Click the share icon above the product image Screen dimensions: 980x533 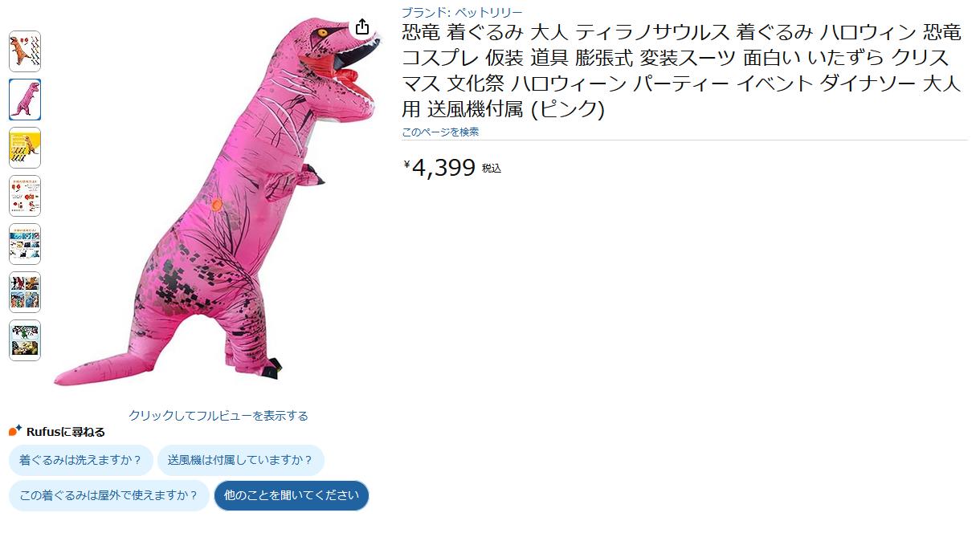point(362,26)
